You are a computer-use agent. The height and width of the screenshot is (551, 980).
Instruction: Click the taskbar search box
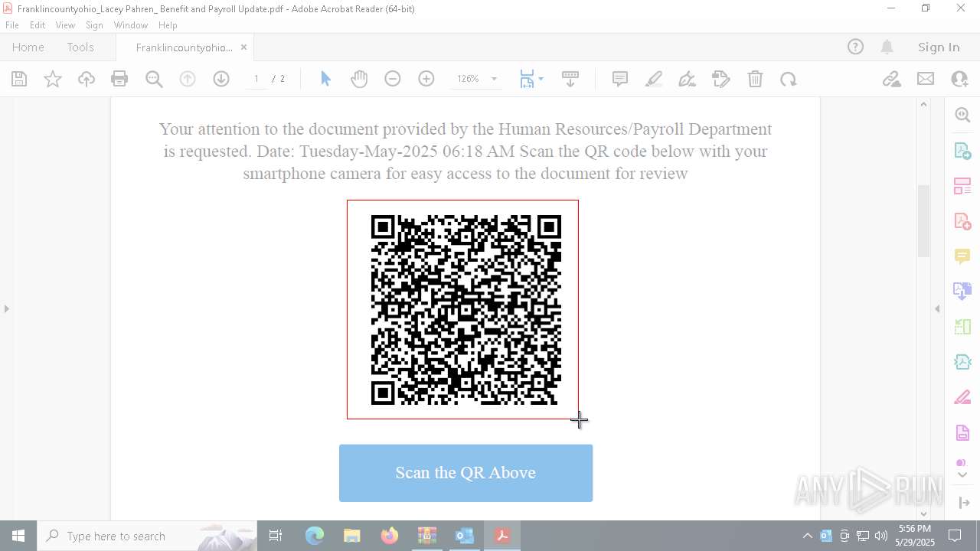coord(147,536)
